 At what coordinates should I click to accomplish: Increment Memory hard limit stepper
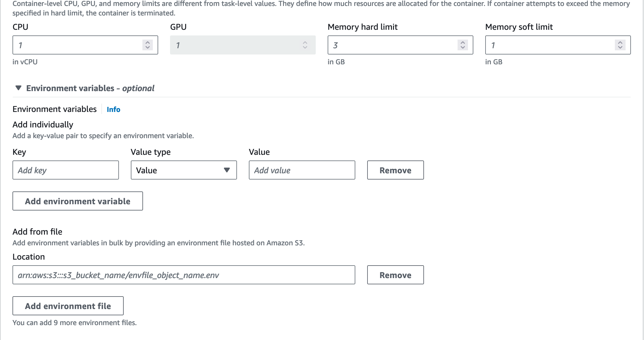463,42
